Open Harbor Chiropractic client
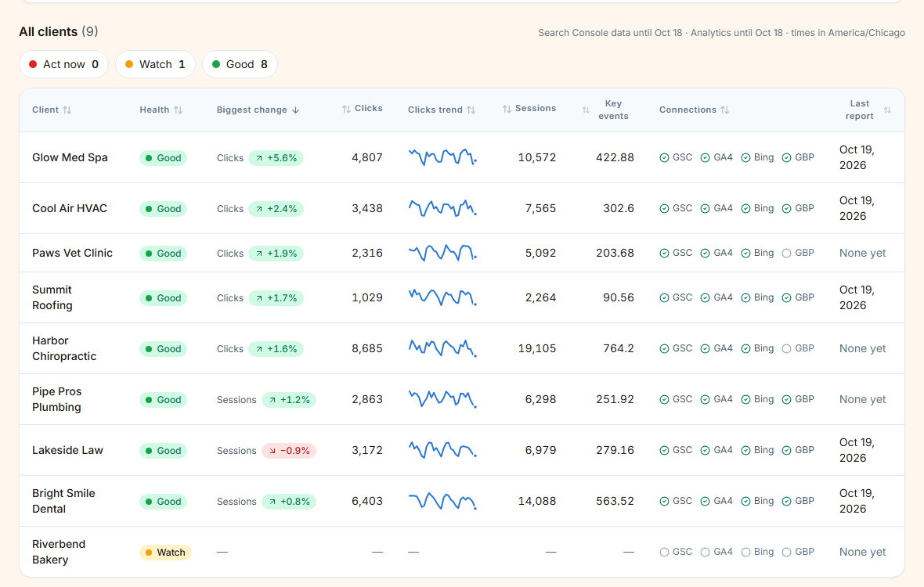 coord(64,348)
